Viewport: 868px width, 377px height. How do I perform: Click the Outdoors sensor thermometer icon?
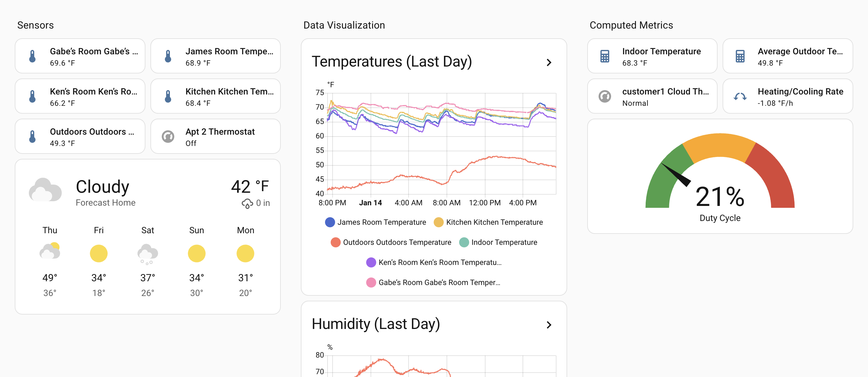pos(32,136)
